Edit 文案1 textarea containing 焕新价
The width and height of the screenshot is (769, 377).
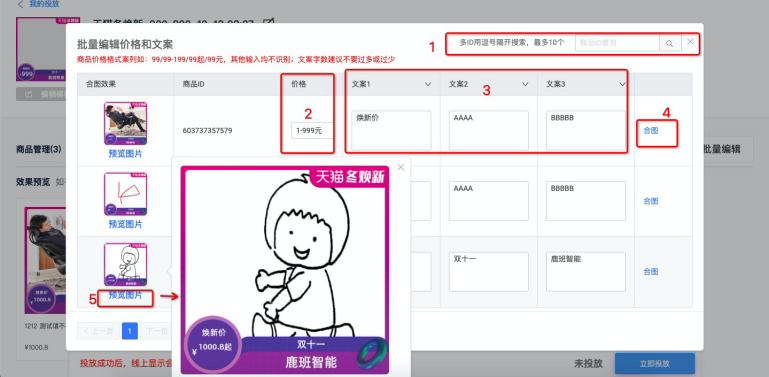tap(391, 130)
